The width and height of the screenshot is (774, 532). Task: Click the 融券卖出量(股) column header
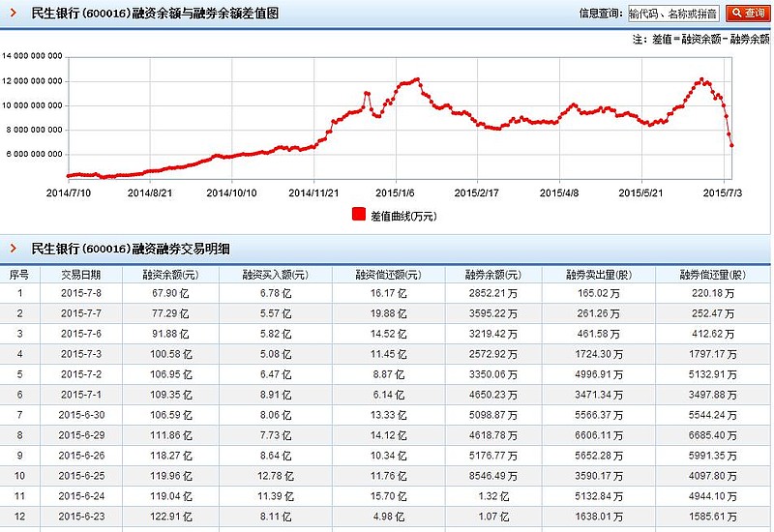coord(599,275)
